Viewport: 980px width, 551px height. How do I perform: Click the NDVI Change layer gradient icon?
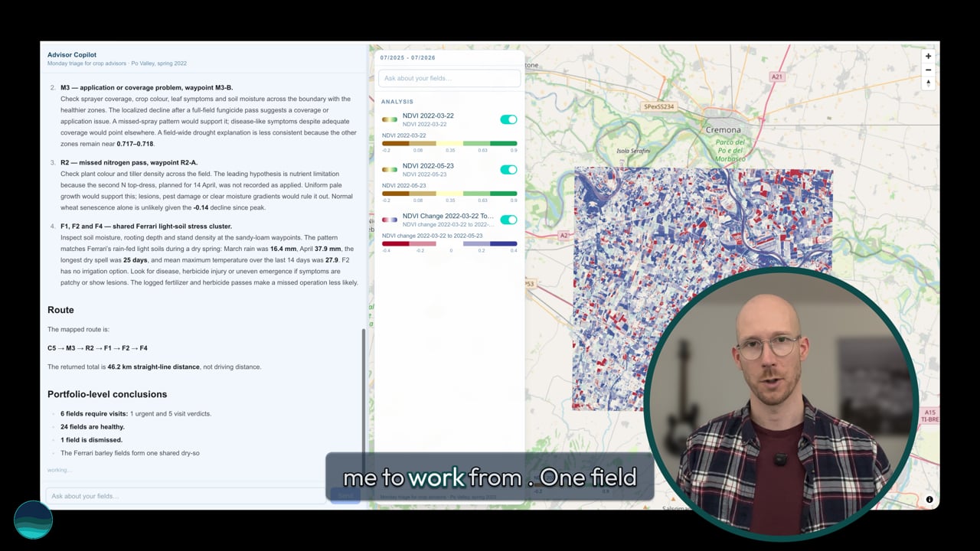pyautogui.click(x=390, y=220)
